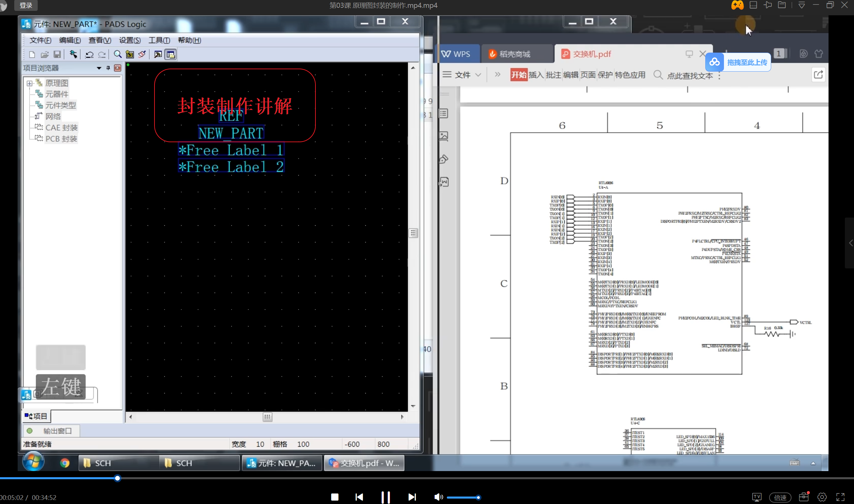854x504 pixels.
Task: Click the video progress bar handle
Action: click(117, 478)
